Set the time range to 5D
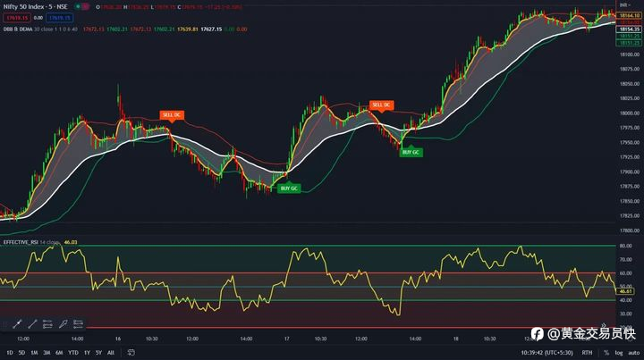 click(21, 353)
